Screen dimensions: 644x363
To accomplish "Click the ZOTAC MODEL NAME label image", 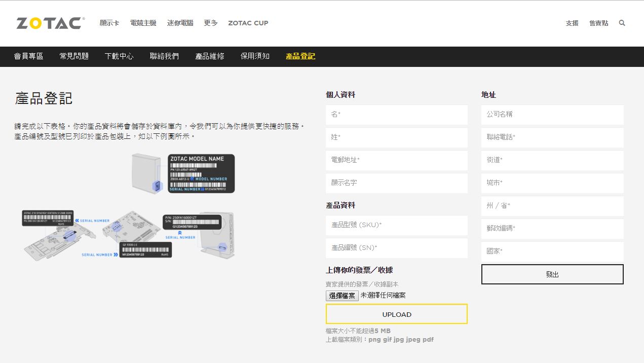I will coord(201,173).
